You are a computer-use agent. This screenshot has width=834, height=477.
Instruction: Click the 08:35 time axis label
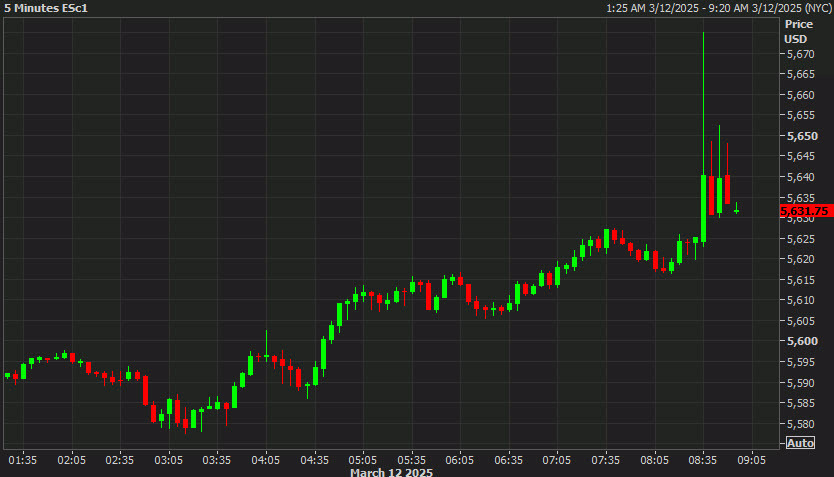pyautogui.click(x=703, y=460)
